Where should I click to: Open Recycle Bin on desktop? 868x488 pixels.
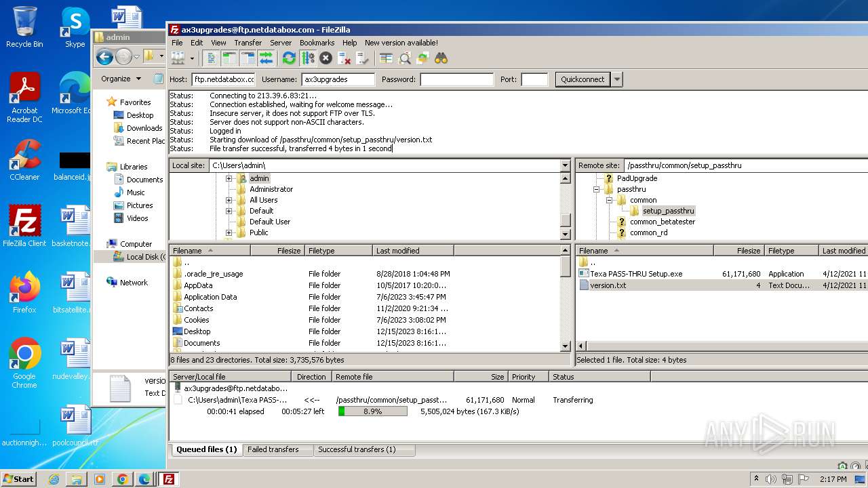(x=24, y=27)
